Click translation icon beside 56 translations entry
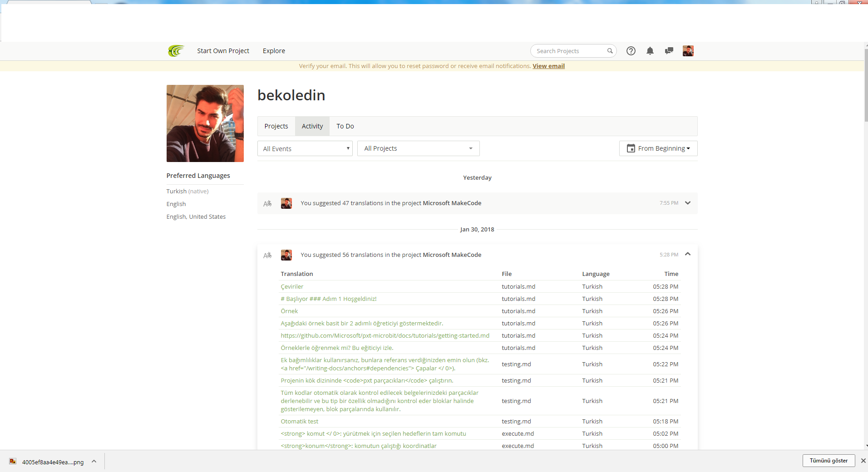 pyautogui.click(x=267, y=255)
